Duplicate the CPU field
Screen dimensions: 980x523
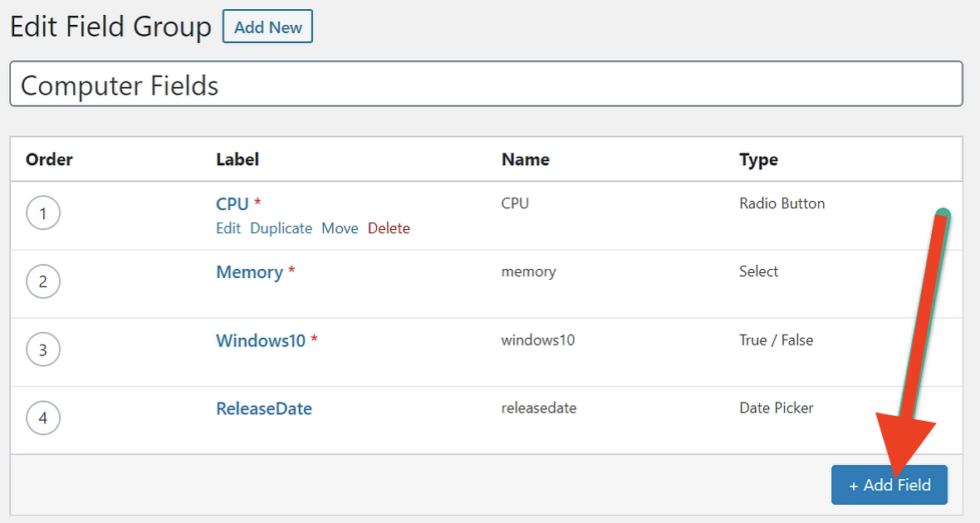click(281, 228)
